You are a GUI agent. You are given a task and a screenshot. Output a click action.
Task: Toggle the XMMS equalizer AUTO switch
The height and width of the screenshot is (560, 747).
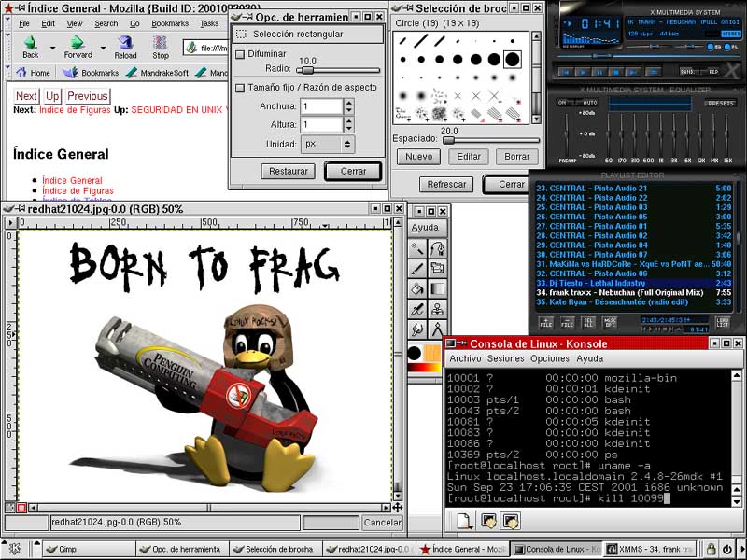tap(589, 103)
